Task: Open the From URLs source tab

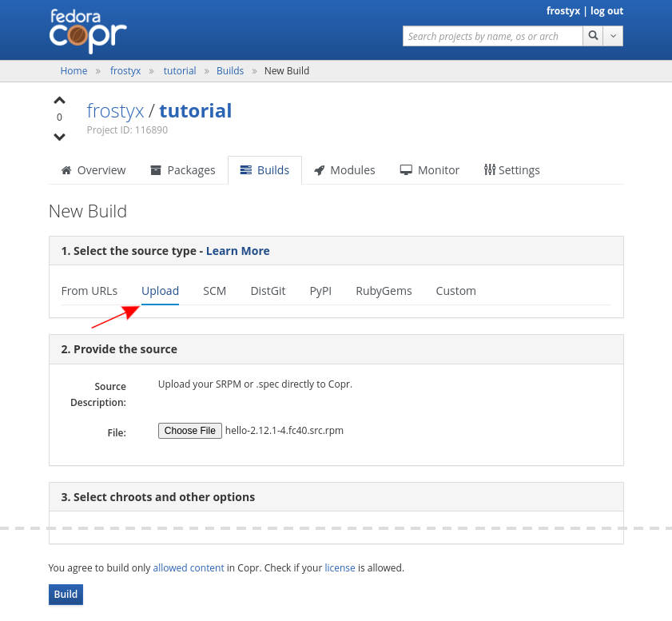Action: [x=89, y=290]
